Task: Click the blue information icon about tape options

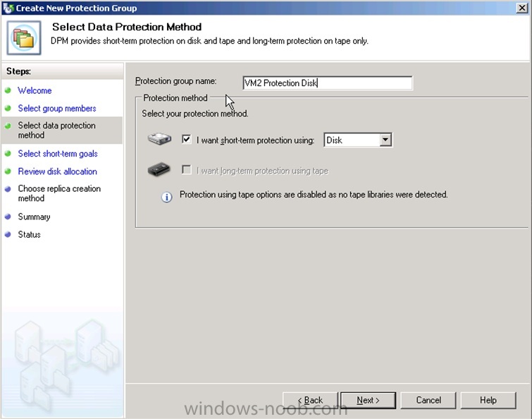Action: pos(166,197)
